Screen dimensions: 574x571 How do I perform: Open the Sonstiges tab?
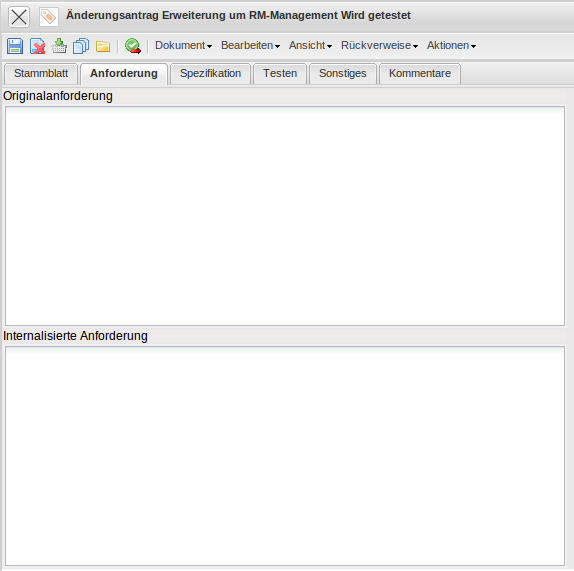tap(343, 74)
